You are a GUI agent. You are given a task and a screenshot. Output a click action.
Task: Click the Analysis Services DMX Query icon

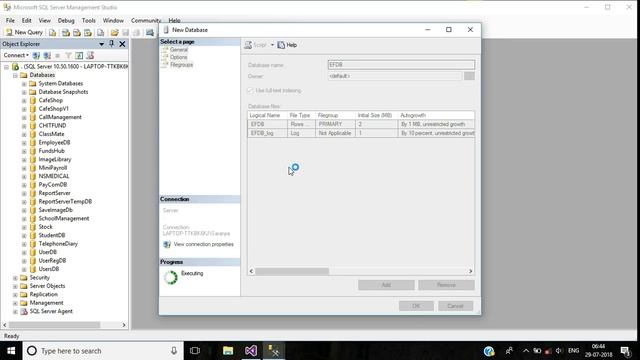tap(77, 32)
